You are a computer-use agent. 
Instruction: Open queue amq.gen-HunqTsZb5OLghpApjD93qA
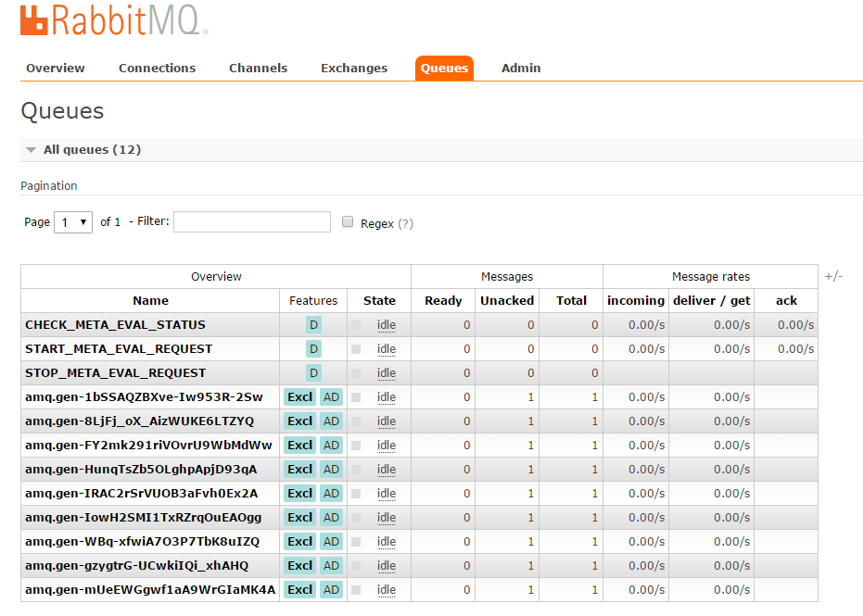tap(141, 470)
